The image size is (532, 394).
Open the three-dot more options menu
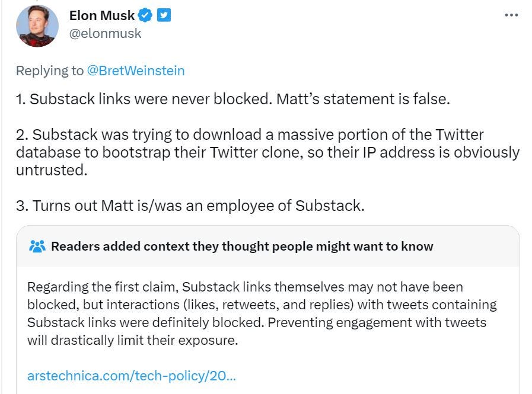tap(511, 15)
